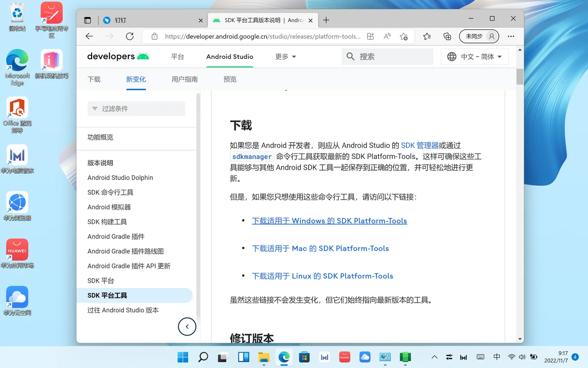The width and height of the screenshot is (588, 368).
Task: Select Android Studio in top navigation
Action: [230, 56]
